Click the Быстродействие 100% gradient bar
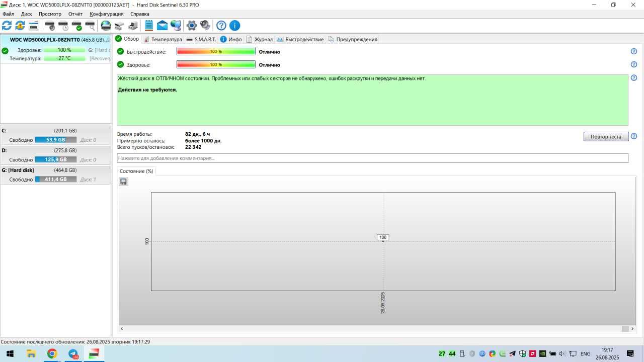Image resolution: width=644 pixels, height=362 pixels. click(216, 51)
